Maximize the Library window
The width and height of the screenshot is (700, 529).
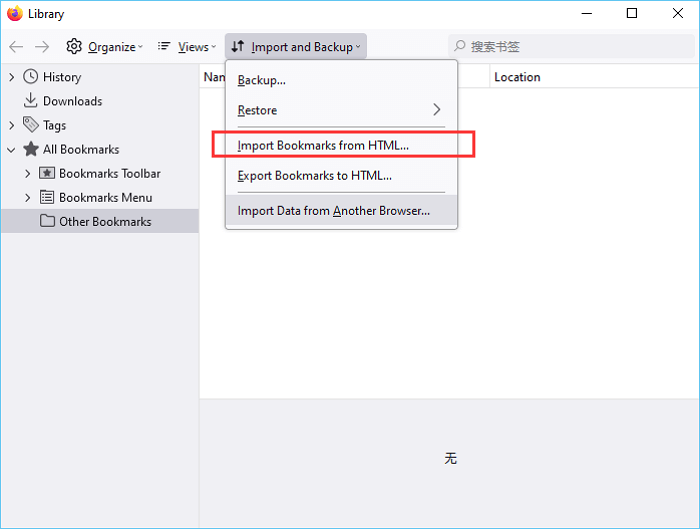(632, 13)
